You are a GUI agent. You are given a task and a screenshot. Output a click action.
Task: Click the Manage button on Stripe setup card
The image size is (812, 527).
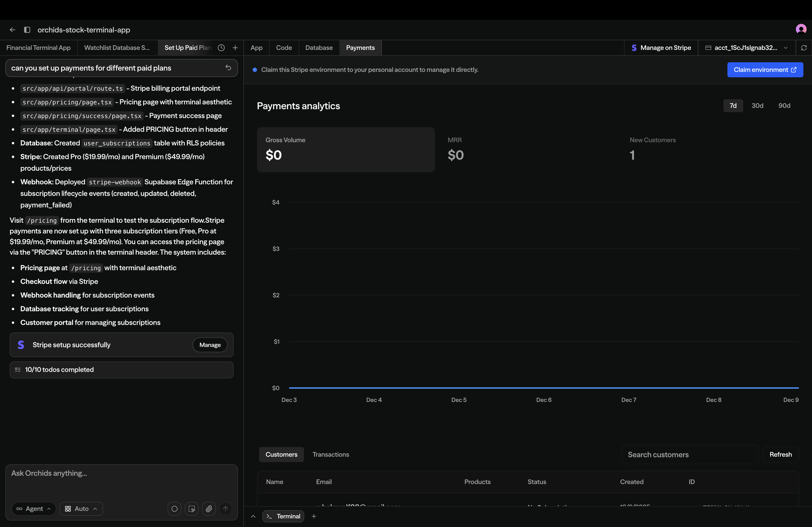210,345
